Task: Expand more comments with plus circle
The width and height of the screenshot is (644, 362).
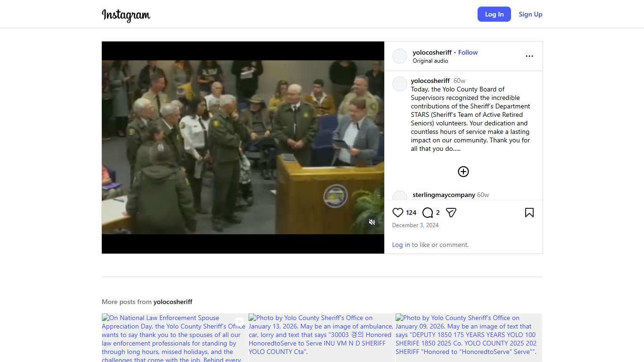Action: coord(463,172)
